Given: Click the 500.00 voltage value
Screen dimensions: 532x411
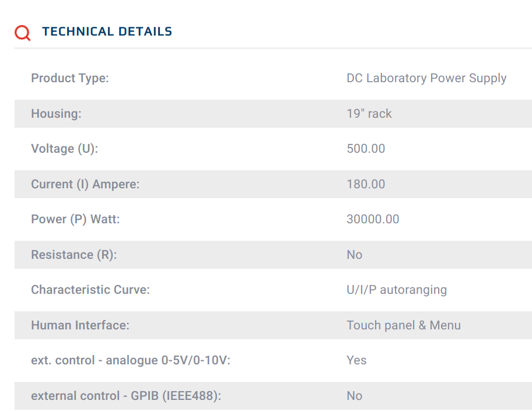Looking at the screenshot, I should (366, 149).
